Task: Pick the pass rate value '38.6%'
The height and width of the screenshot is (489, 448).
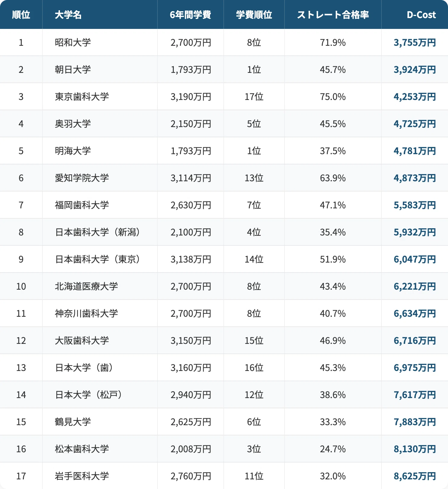Action: pos(333,395)
